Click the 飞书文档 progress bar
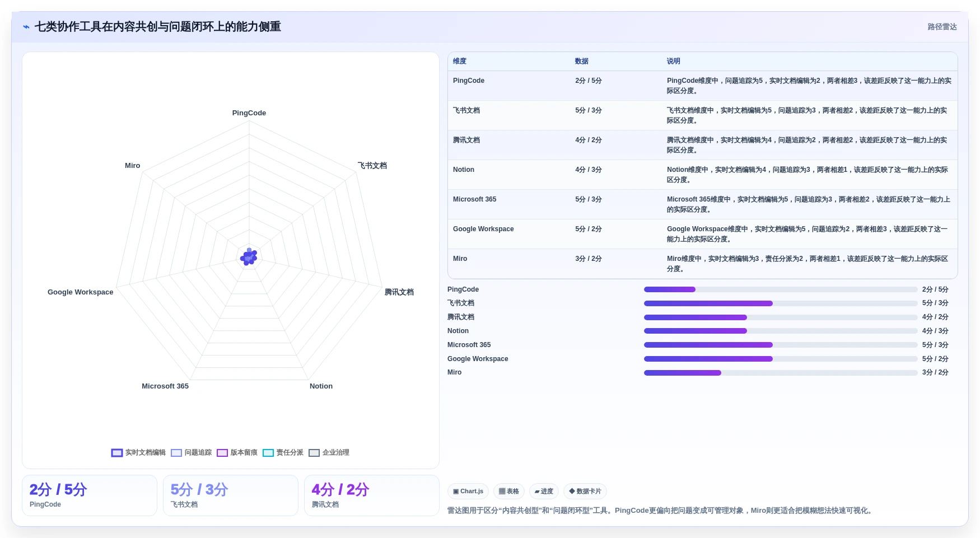The width and height of the screenshot is (980, 538). coord(781,303)
